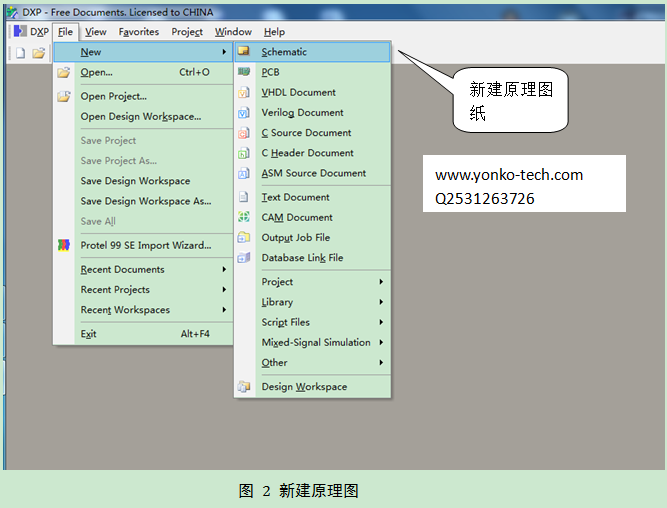The height and width of the screenshot is (508, 667).
Task: Click the C Source Document icon
Action: (243, 133)
